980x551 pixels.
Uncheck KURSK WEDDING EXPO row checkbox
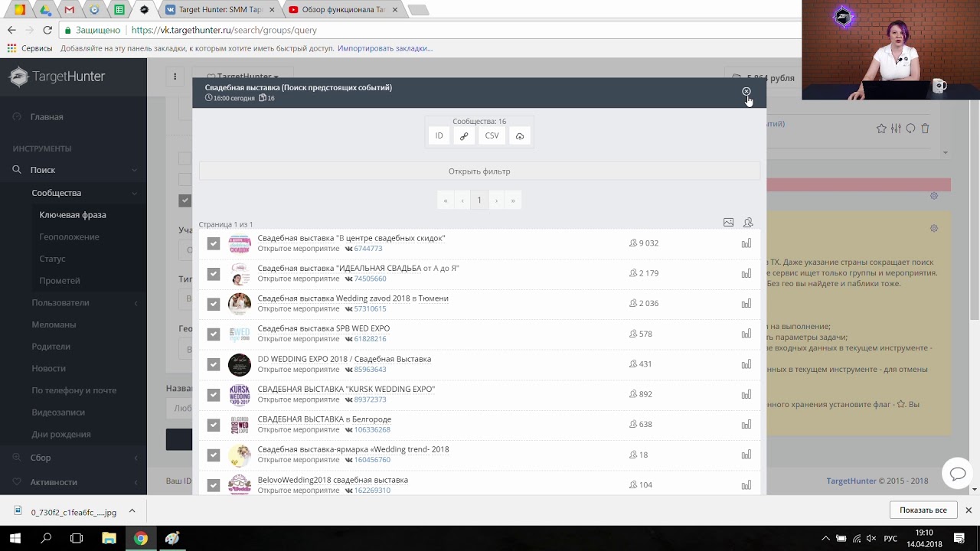point(214,394)
